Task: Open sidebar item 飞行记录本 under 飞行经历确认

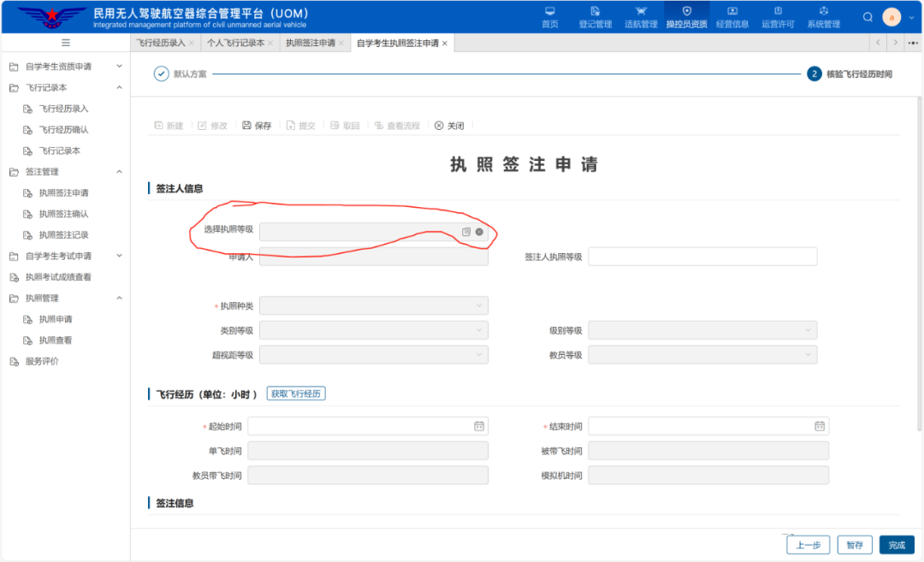Action: click(x=60, y=151)
